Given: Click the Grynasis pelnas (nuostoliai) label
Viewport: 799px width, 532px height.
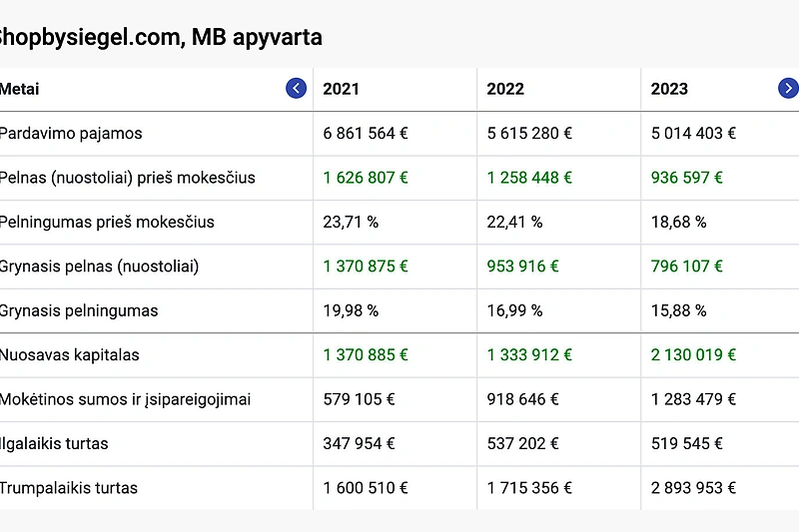Looking at the screenshot, I should (x=99, y=266).
